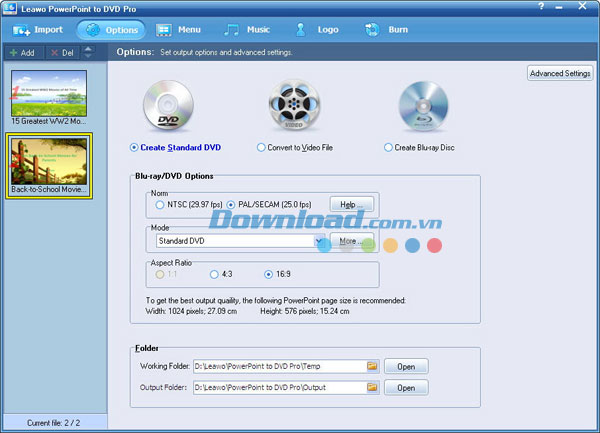Image resolution: width=600 pixels, height=433 pixels.
Task: Click the Working Folder path field
Action: tap(280, 366)
